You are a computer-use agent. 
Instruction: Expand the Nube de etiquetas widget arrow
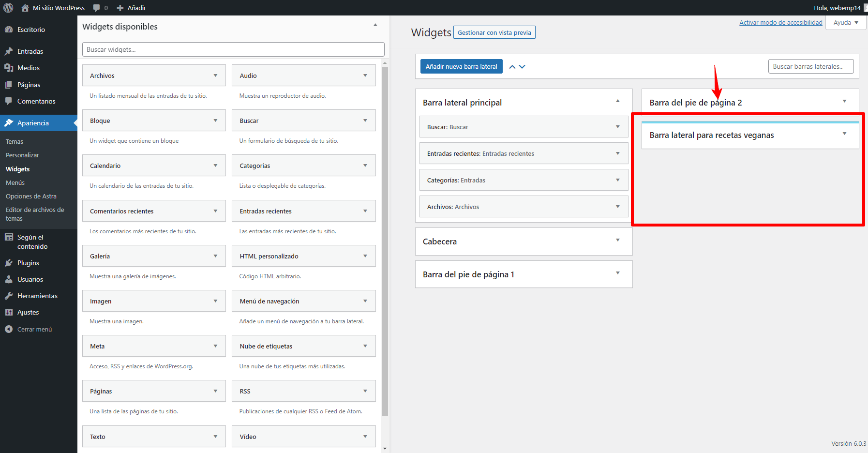point(365,346)
